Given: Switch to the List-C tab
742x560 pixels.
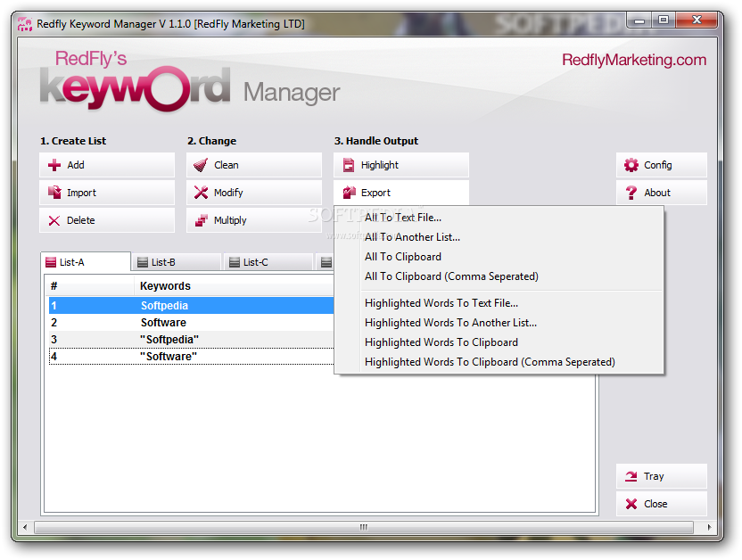Looking at the screenshot, I should pyautogui.click(x=268, y=262).
